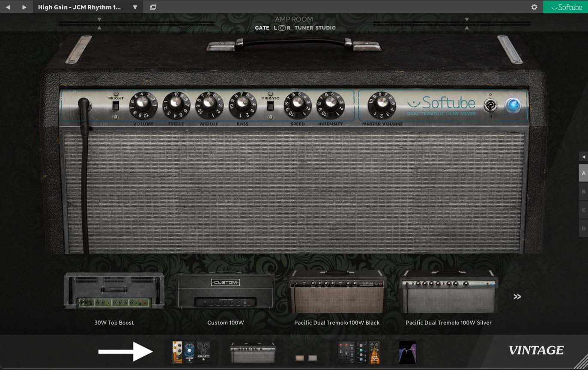
Task: Go to the previous preset arrow
Action: coord(8,7)
